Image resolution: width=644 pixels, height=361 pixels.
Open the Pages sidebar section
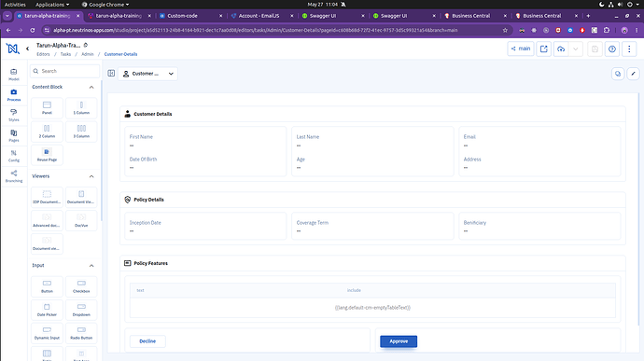[x=14, y=135]
